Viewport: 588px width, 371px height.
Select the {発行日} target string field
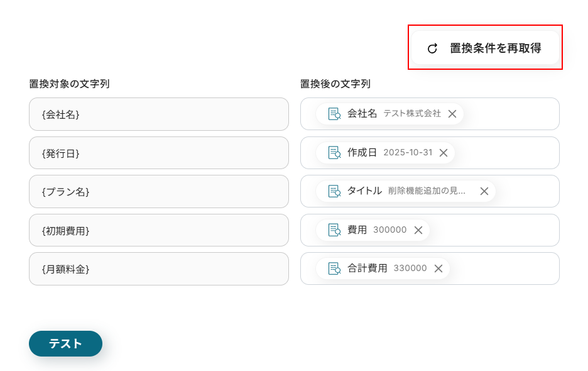158,153
